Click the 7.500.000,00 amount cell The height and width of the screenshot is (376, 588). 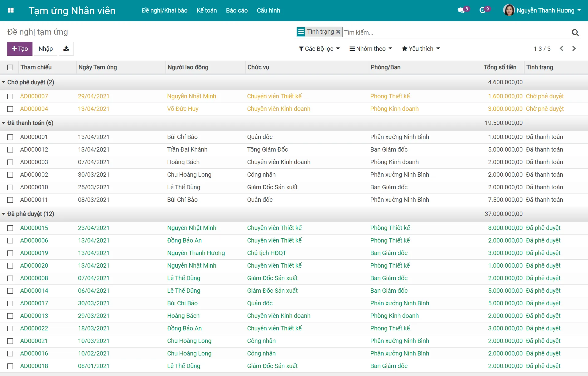(x=505, y=200)
